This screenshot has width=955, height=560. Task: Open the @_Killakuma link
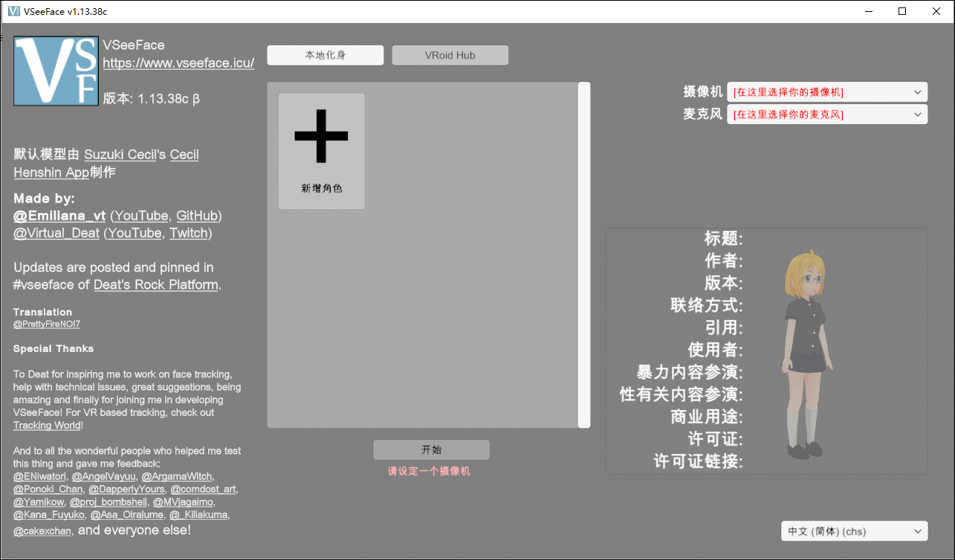[199, 515]
